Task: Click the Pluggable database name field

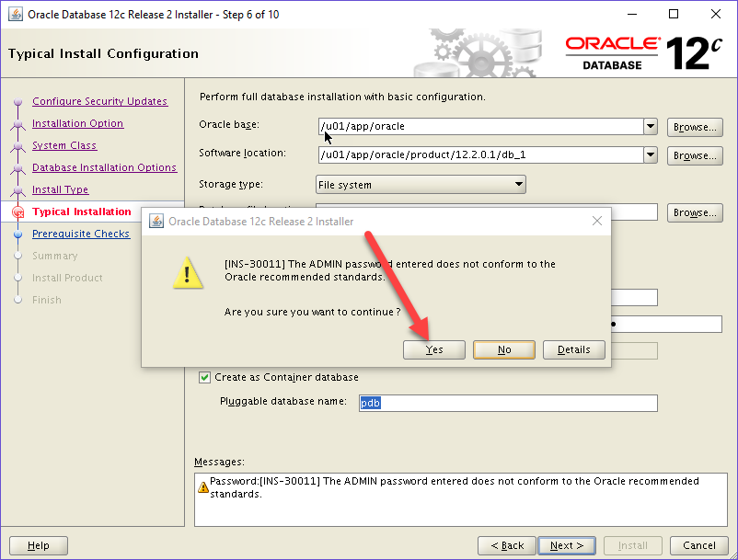Action: pos(508,403)
